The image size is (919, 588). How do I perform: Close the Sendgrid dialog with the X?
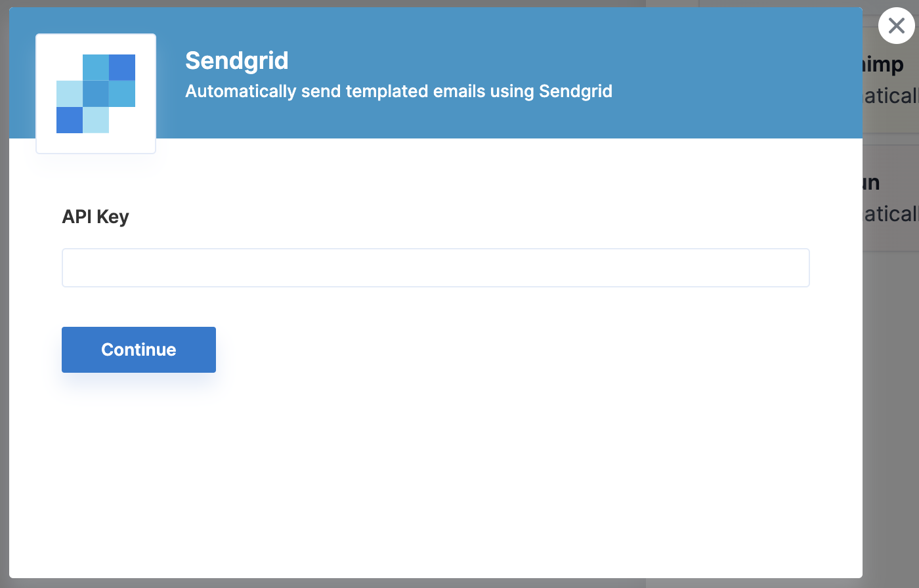coord(896,26)
